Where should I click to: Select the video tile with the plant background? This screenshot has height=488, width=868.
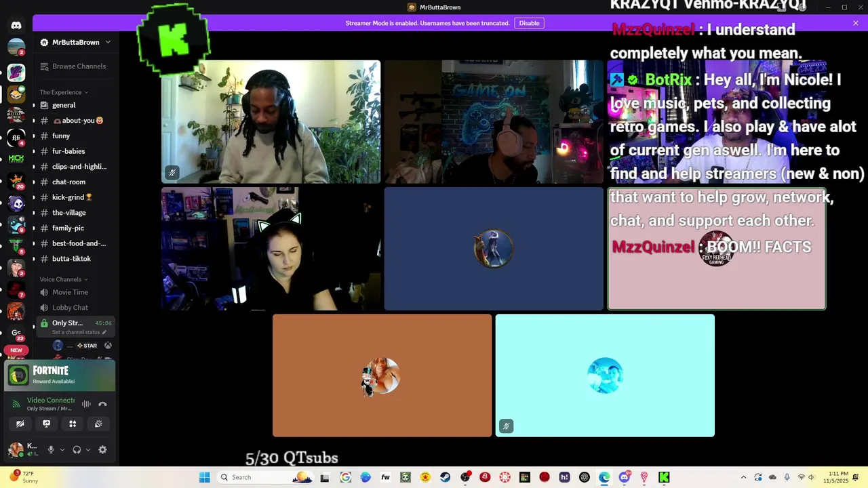271,122
